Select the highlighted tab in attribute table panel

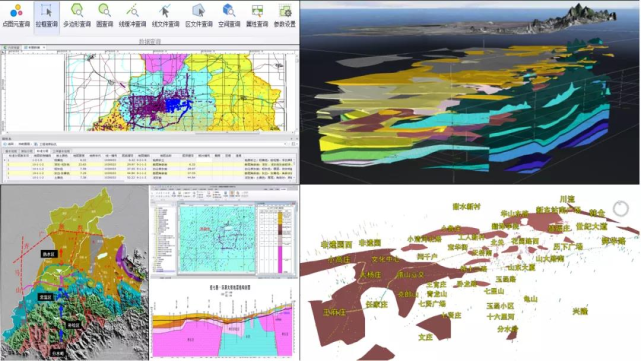[43, 151]
